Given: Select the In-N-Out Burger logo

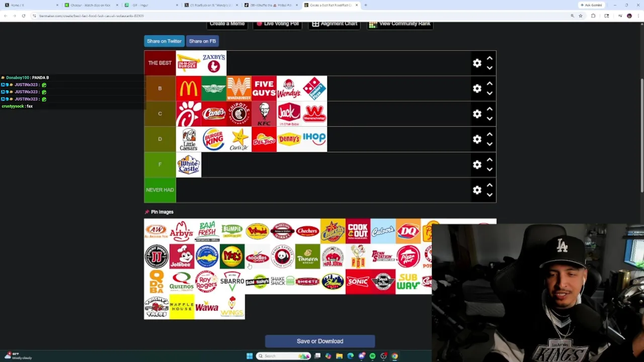Looking at the screenshot, I should 189,63.
